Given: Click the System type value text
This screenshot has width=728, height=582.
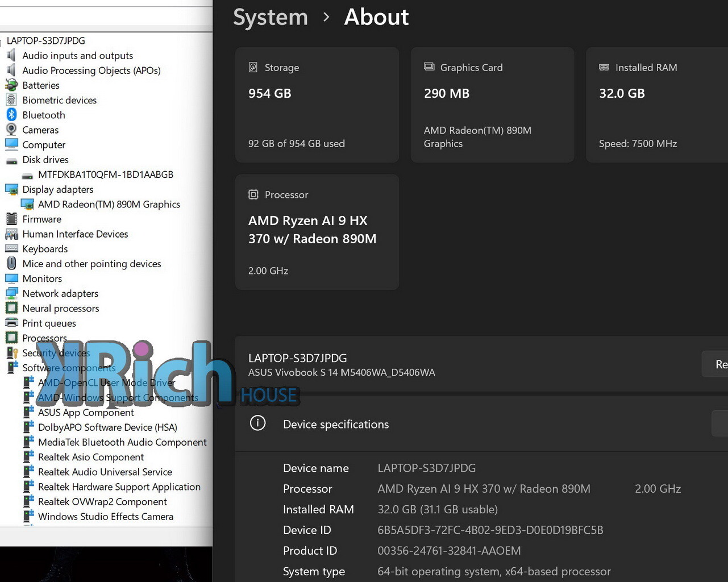Looking at the screenshot, I should point(494,571).
